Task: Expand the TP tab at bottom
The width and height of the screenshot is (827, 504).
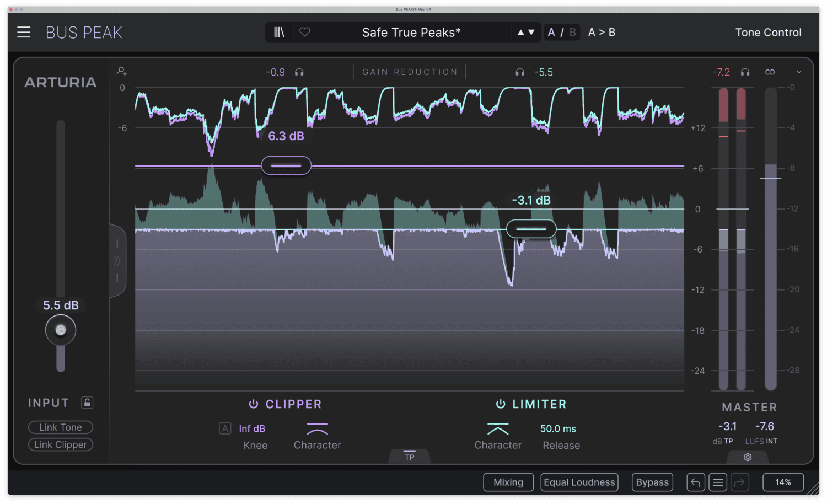Action: (x=410, y=456)
